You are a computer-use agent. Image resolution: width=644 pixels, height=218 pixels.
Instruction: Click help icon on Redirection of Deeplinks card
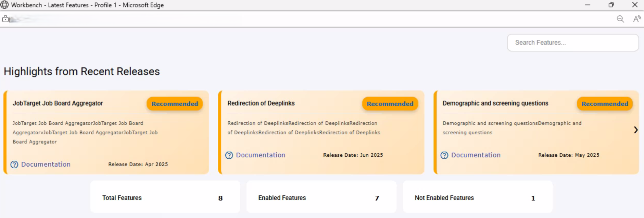pos(229,155)
